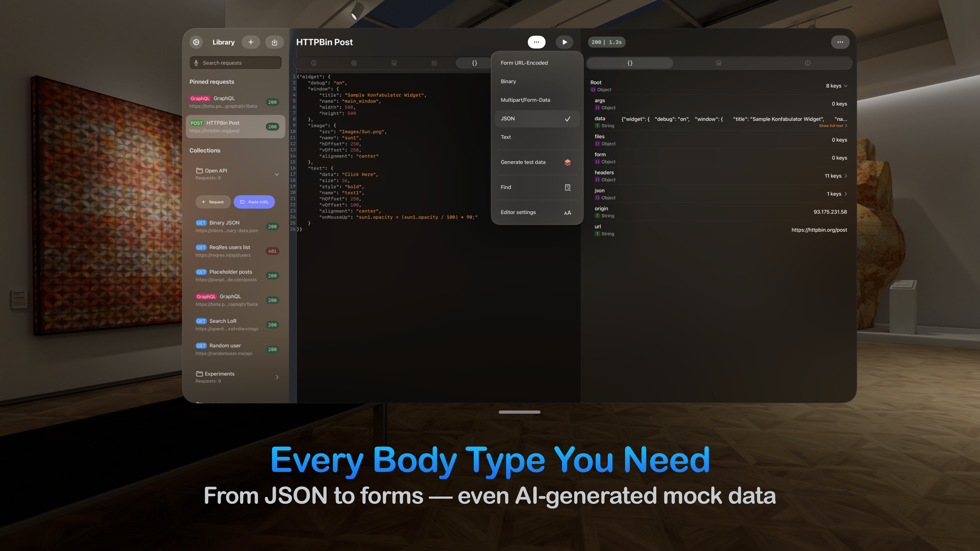Click the Experiments folder icon

(199, 374)
